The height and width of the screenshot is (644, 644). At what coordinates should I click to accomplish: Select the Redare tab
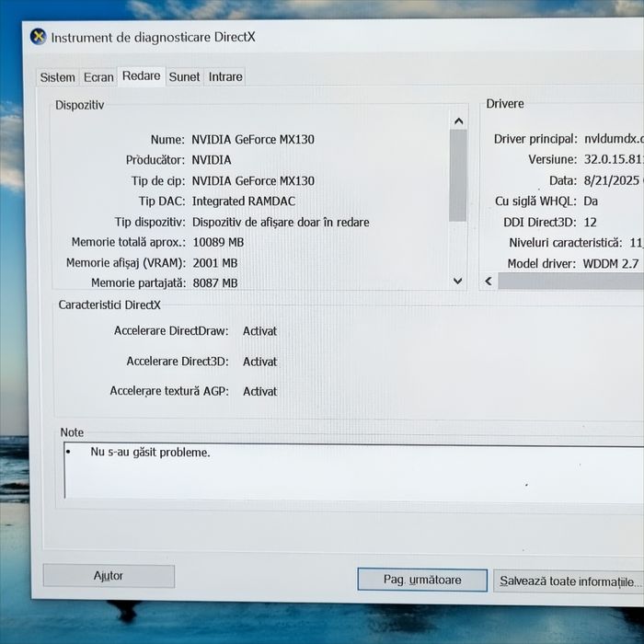tap(142, 76)
